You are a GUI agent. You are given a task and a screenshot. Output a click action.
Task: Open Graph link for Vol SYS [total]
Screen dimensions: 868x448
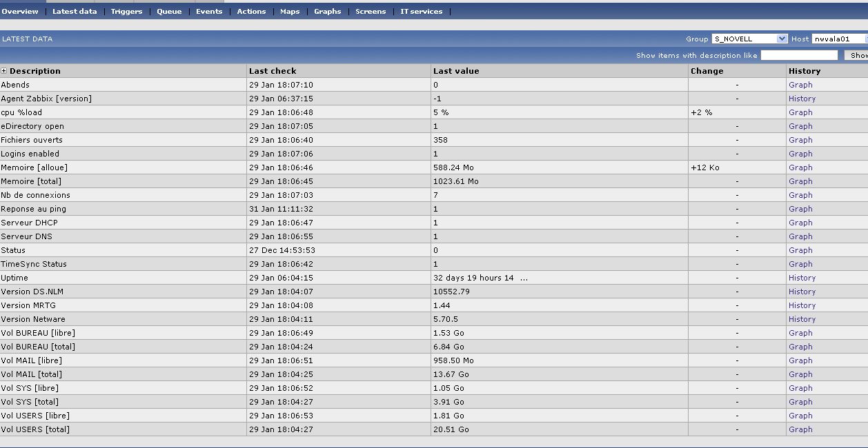click(800, 402)
